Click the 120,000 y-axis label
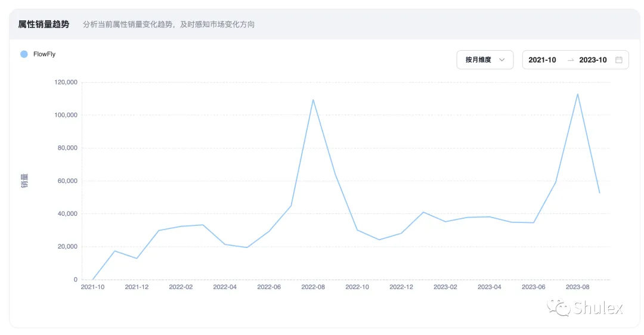 pyautogui.click(x=66, y=82)
